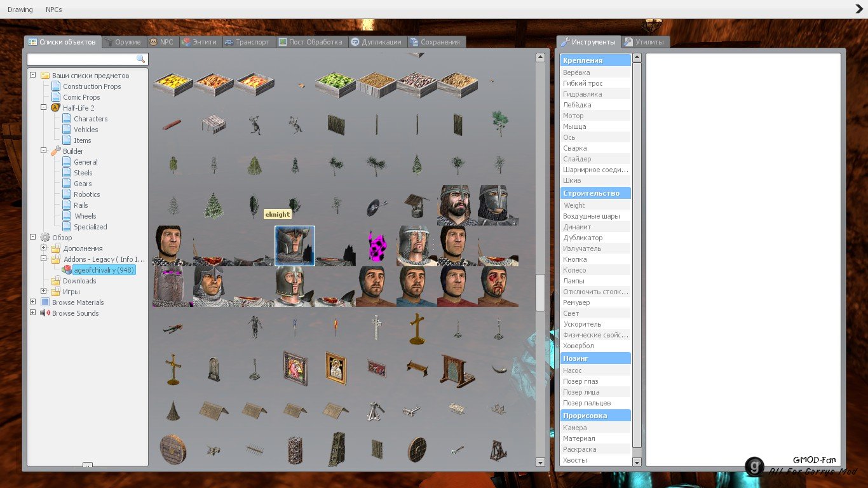The image size is (868, 488).
Task: Select the bloody-faced head model
Action: [498, 287]
